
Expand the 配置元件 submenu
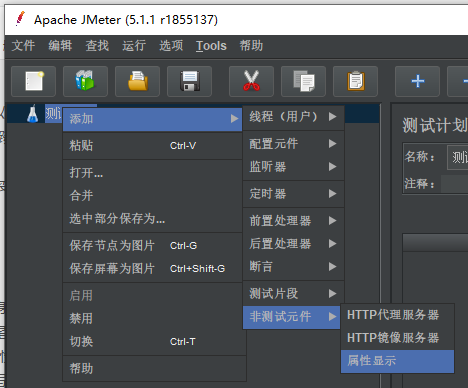click(293, 144)
